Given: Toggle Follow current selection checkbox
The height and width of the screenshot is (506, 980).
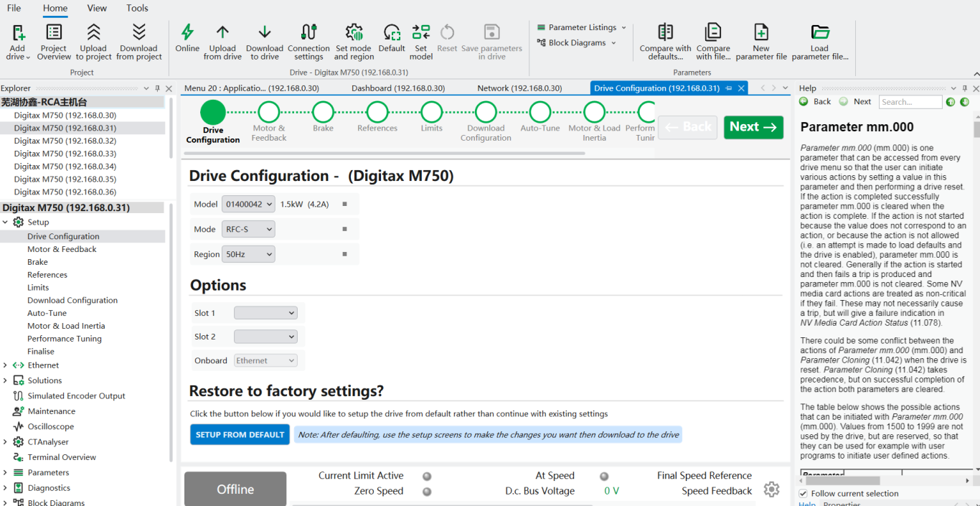Looking at the screenshot, I should (804, 494).
